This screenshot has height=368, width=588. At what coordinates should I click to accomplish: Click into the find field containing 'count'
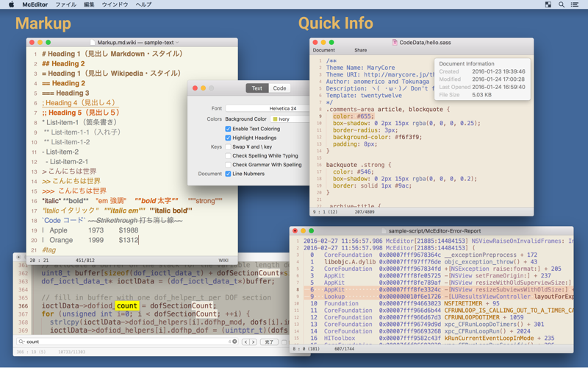(x=127, y=342)
